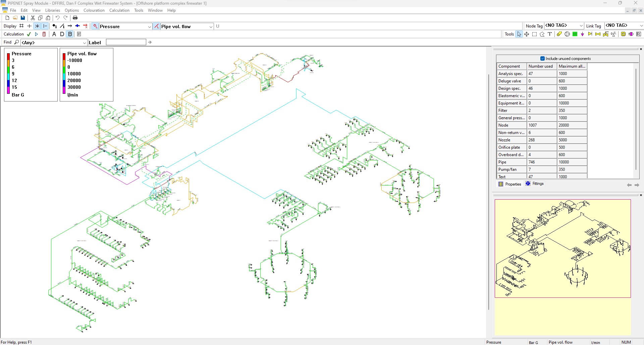Viewport: 644px width, 345px height.
Task: Close the Properties pane with its X
Action: (x=641, y=49)
